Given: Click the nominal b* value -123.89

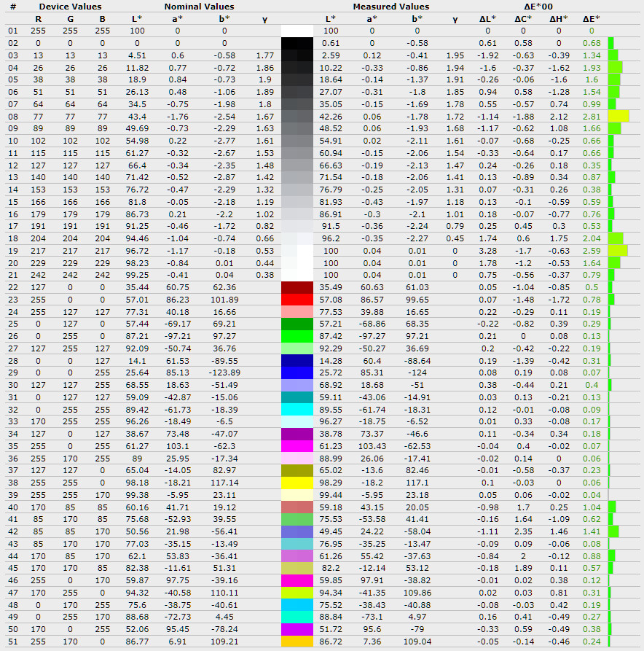Looking at the screenshot, I should tap(224, 373).
